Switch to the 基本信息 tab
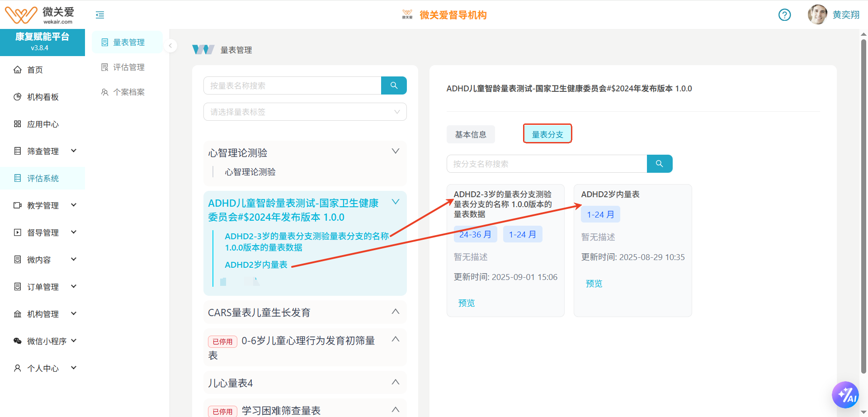This screenshot has height=417, width=868. tap(471, 134)
